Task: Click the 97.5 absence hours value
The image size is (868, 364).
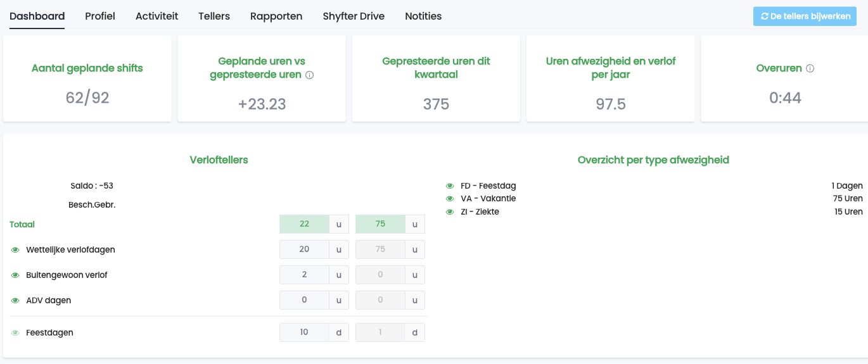Action: coord(611,104)
